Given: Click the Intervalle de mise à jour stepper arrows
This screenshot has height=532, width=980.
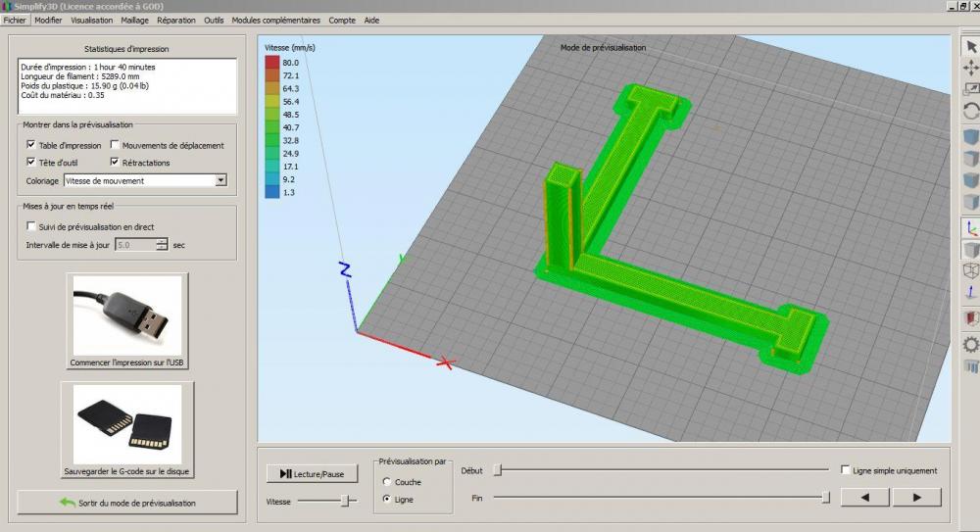Looking at the screenshot, I should [162, 244].
